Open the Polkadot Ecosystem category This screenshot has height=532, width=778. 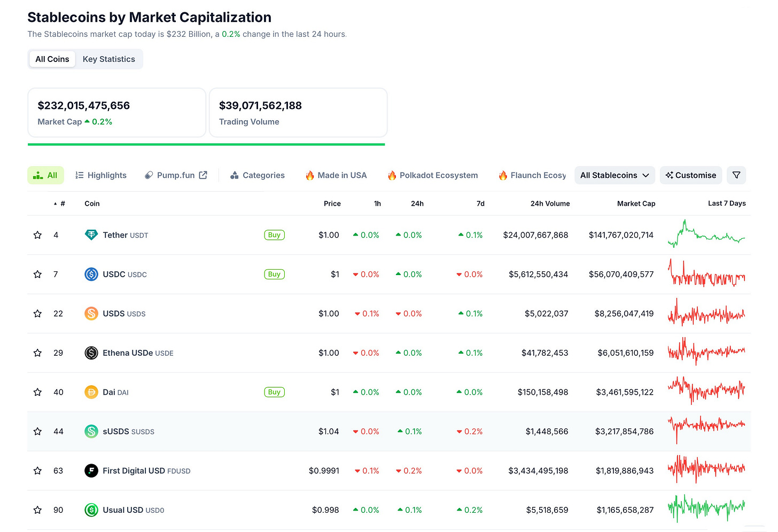(433, 175)
